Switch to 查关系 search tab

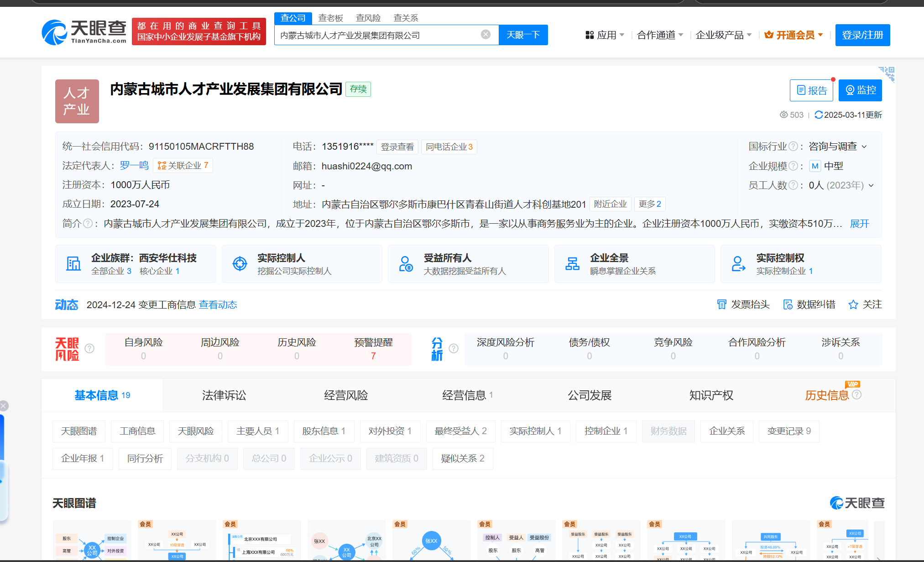406,18
